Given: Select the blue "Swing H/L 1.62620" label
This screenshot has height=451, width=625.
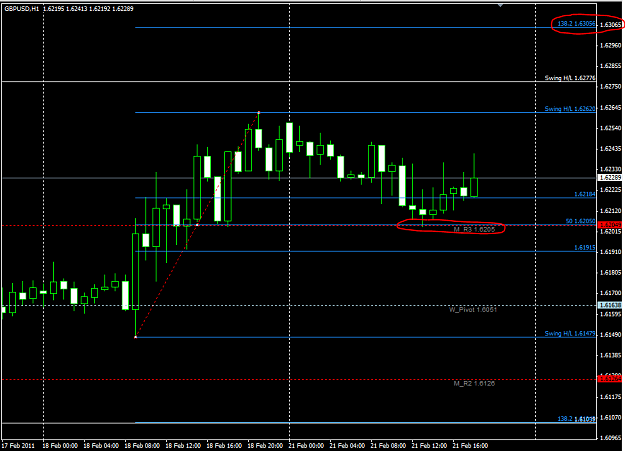Looking at the screenshot, I should [x=570, y=108].
